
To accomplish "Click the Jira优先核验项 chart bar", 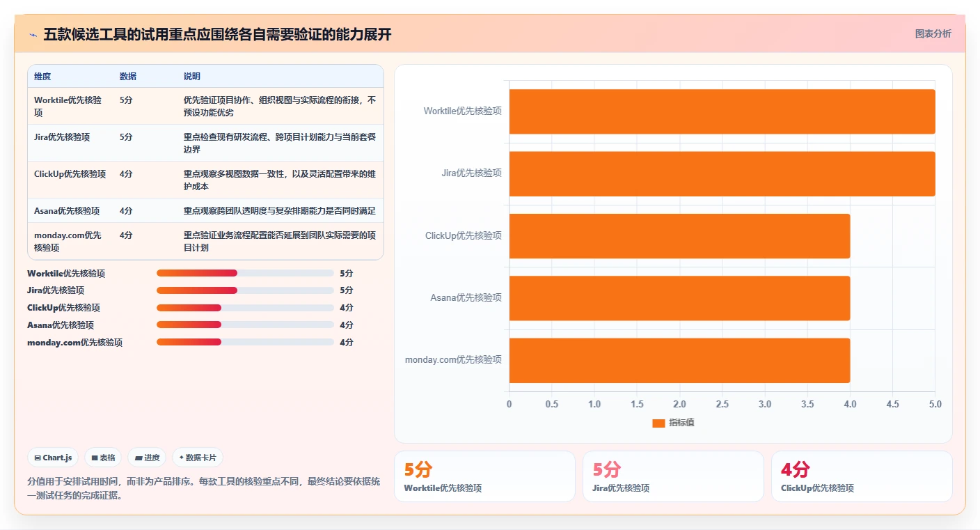I will tap(722, 173).
